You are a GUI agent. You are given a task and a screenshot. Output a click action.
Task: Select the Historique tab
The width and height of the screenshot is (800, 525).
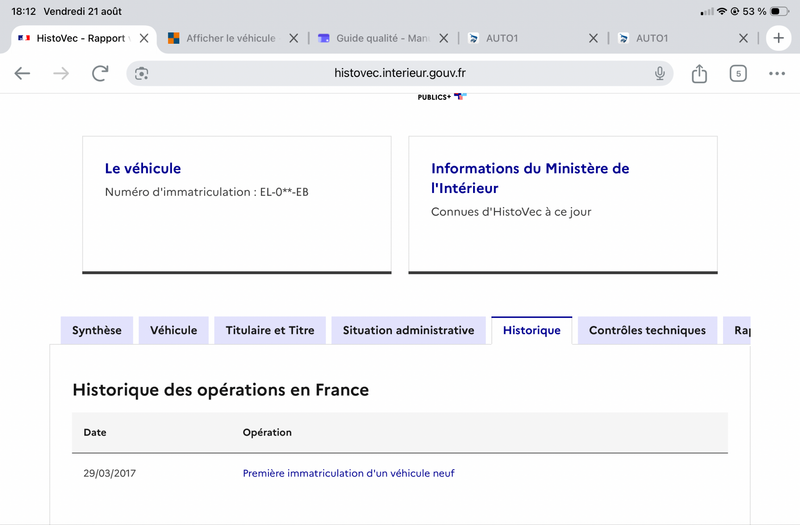[532, 330]
